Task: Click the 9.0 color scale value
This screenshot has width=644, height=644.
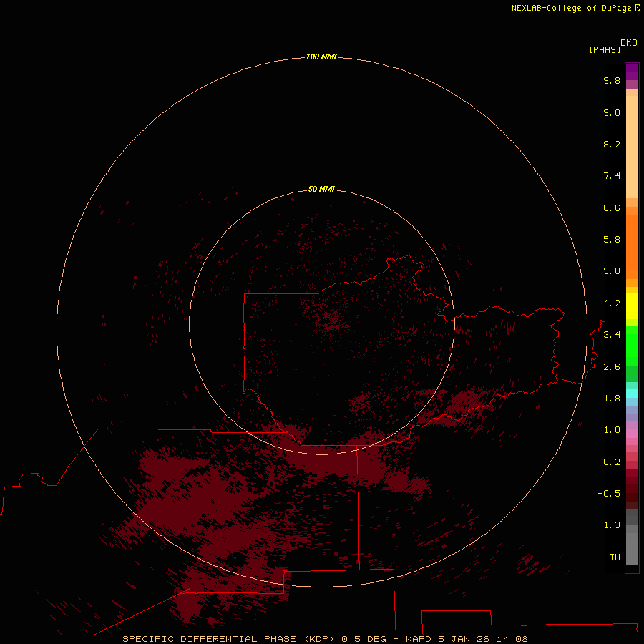Action: 612,112
